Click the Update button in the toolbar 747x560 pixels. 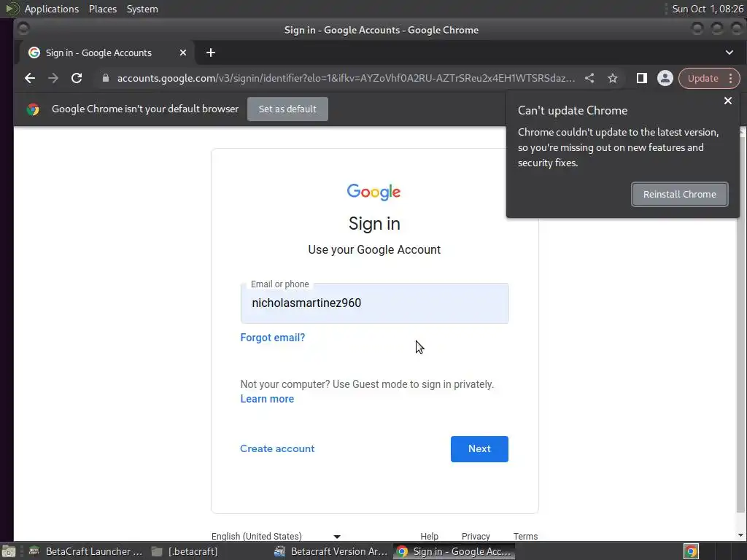click(703, 78)
